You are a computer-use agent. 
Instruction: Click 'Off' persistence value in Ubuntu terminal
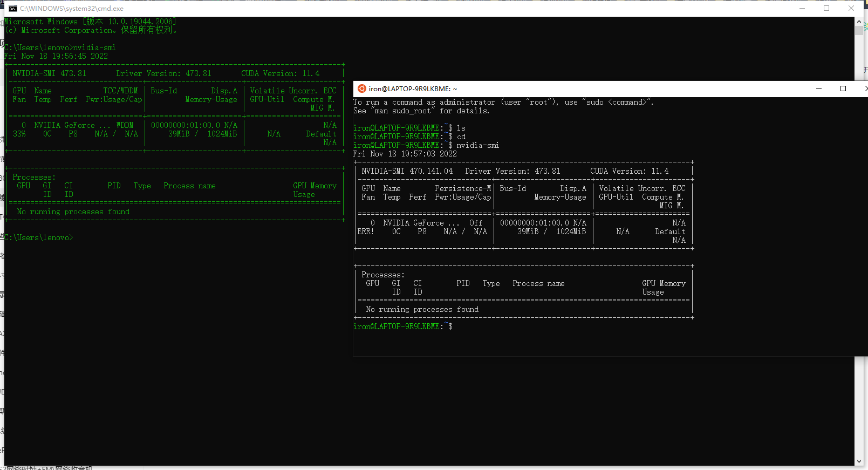pos(476,223)
